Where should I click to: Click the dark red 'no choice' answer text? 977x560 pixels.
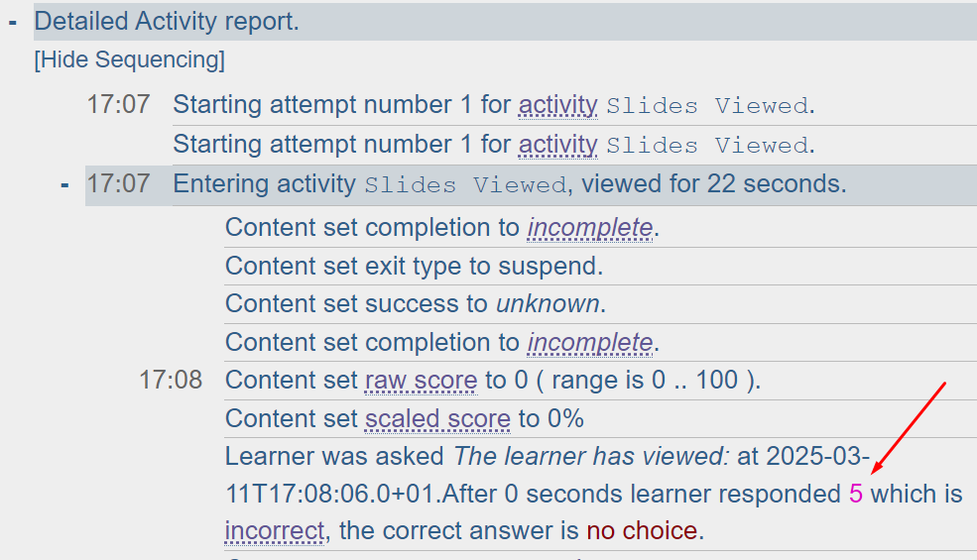pos(642,531)
